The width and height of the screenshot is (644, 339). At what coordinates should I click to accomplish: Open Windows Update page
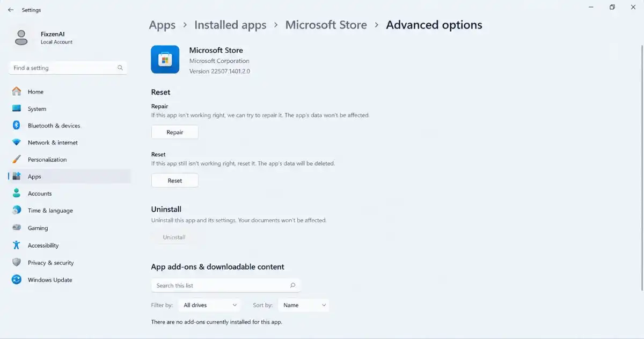[x=70, y=279]
